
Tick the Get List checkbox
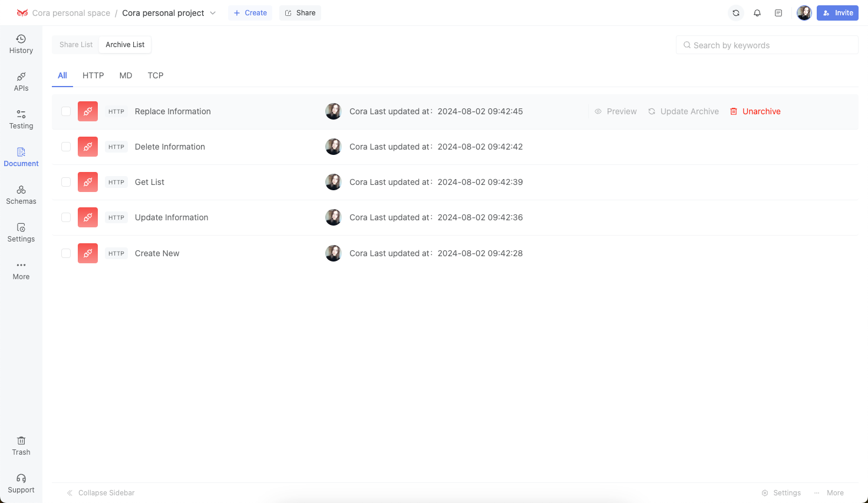click(66, 182)
